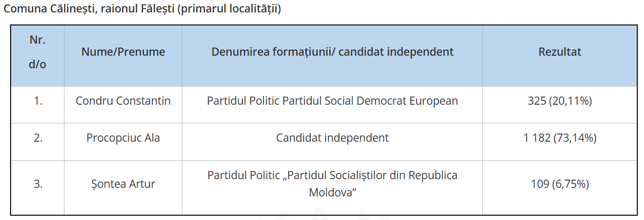644x220 pixels.
Task: Click 'Partidul Social Democrat European' party cell
Action: [332, 101]
